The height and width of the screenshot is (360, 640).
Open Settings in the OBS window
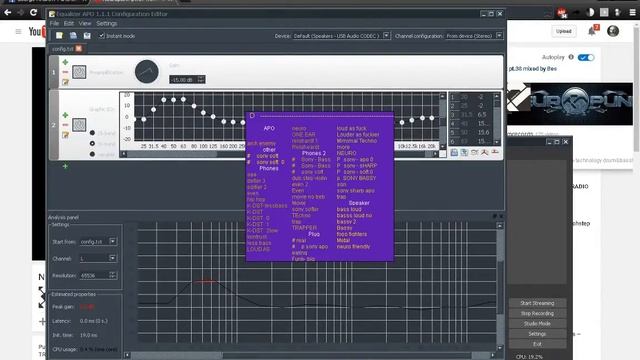coord(537,334)
